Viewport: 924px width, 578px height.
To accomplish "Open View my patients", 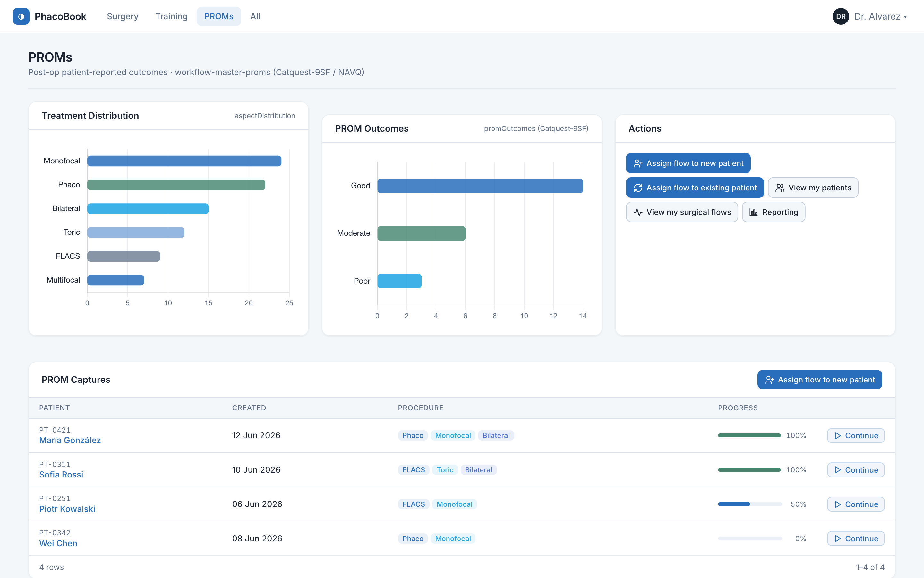I will [x=813, y=188].
